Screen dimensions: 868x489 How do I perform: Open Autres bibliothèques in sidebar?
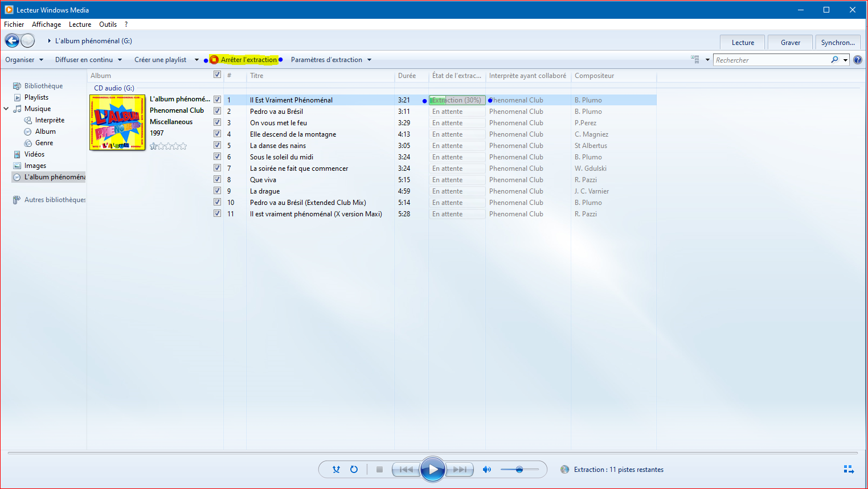point(55,200)
